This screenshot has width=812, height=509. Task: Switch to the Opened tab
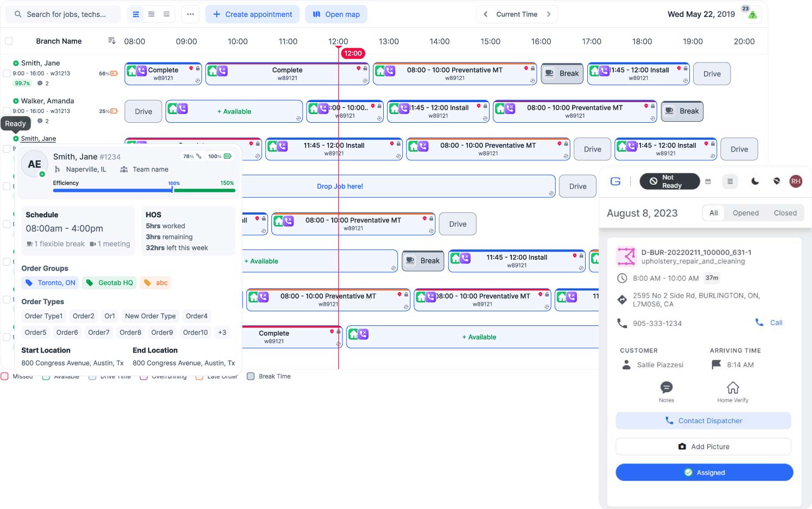tap(745, 213)
